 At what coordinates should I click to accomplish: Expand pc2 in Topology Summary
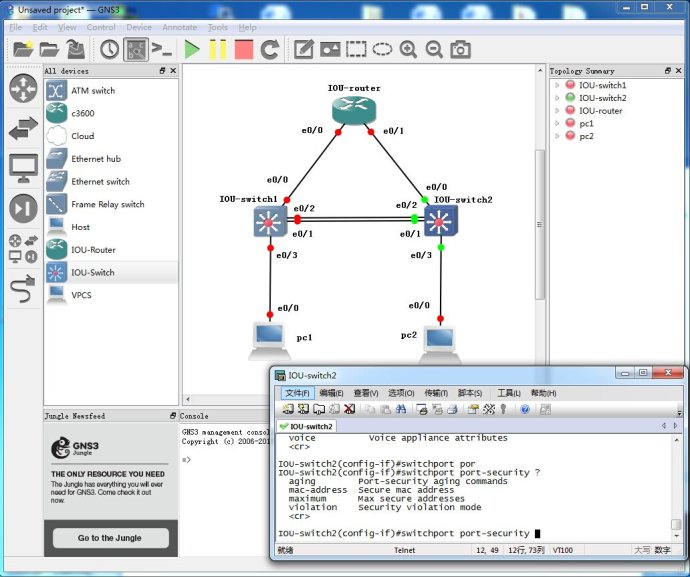tap(557, 136)
